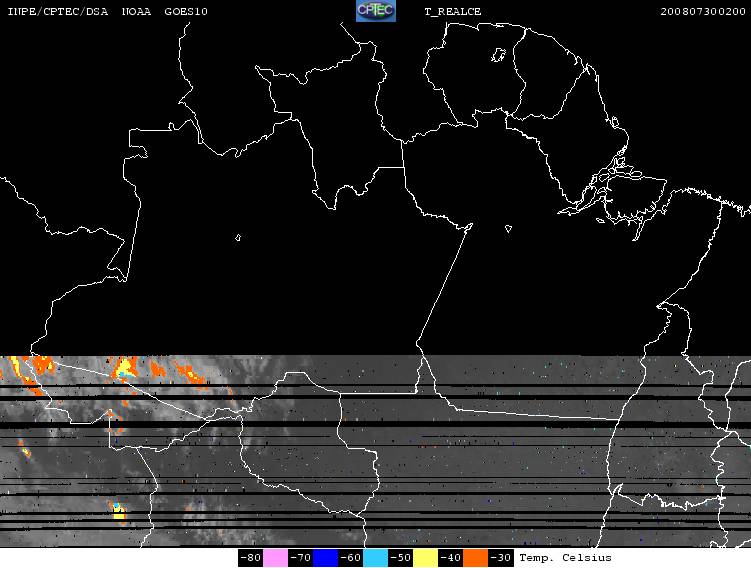Viewport: 751px width, 568px height.
Task: Pick the cyan swatch in the legend
Action: coord(375,558)
